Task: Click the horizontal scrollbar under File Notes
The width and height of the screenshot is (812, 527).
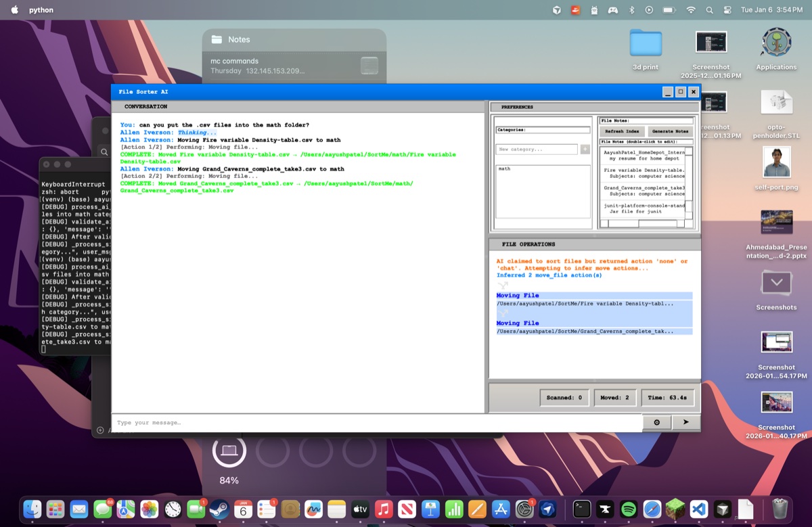Action: click(x=643, y=223)
